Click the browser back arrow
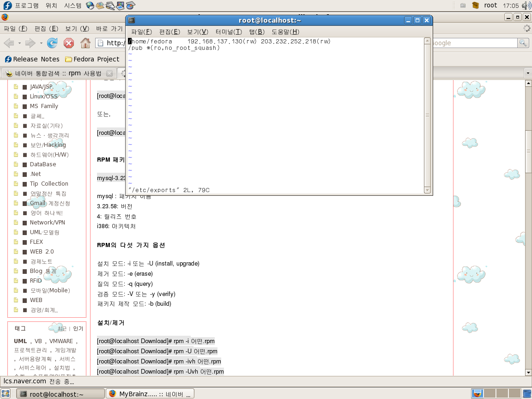Screen dimensions: 532x399 coord(9,43)
